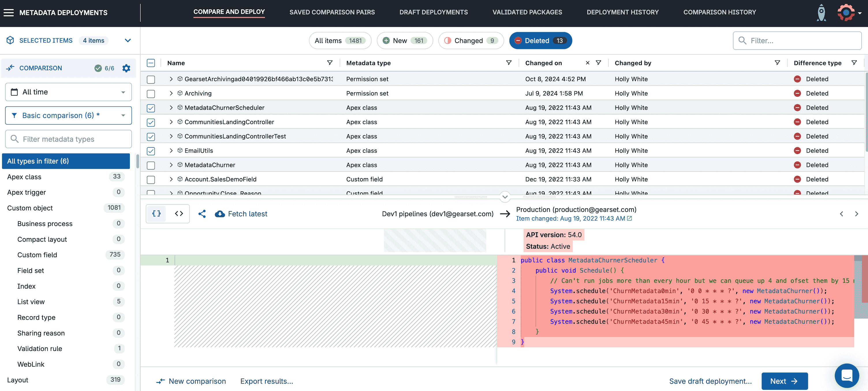Click the share comparison icon
The width and height of the screenshot is (868, 391).
coord(202,214)
